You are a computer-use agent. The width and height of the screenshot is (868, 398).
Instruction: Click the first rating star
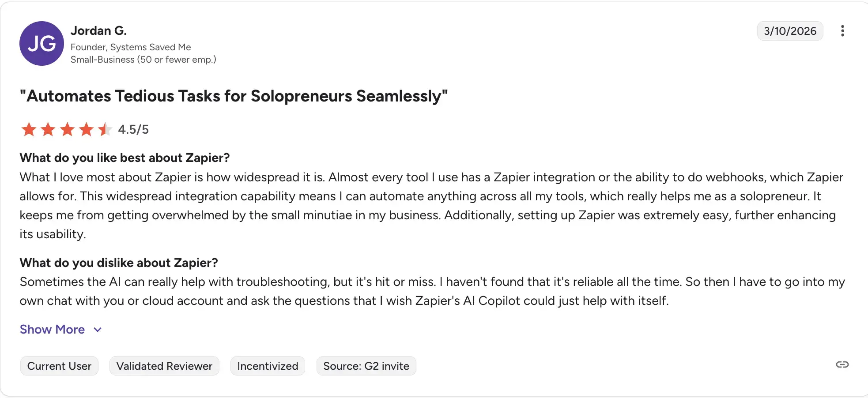pyautogui.click(x=29, y=129)
